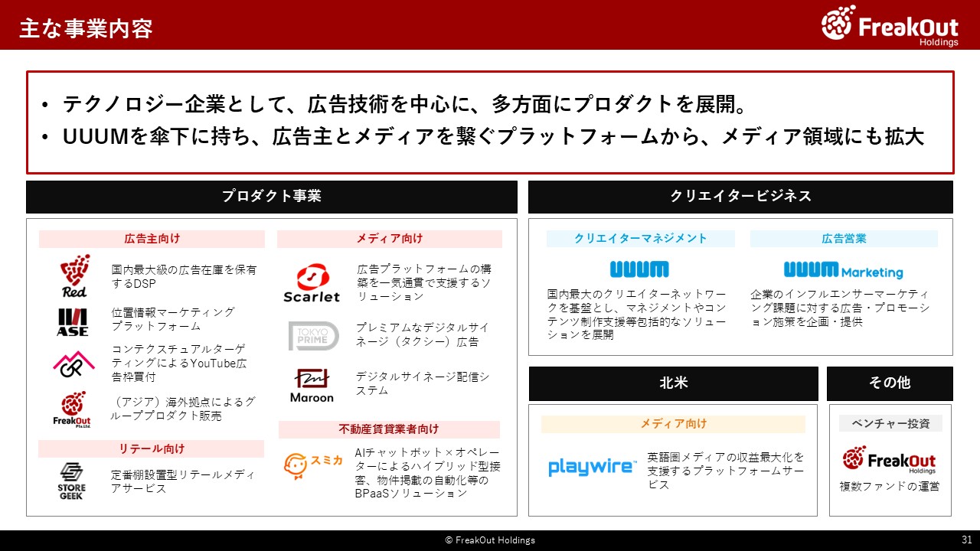Select the 北米 section header
The image size is (980, 551).
click(x=673, y=383)
